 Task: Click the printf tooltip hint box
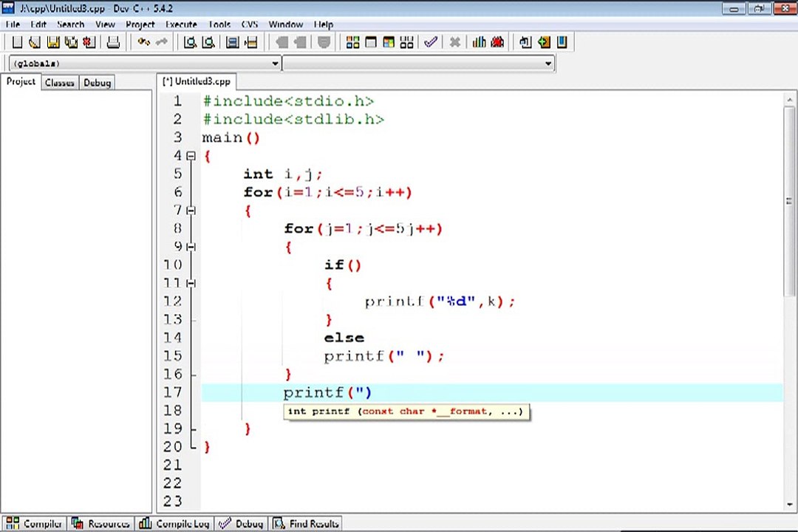click(406, 412)
